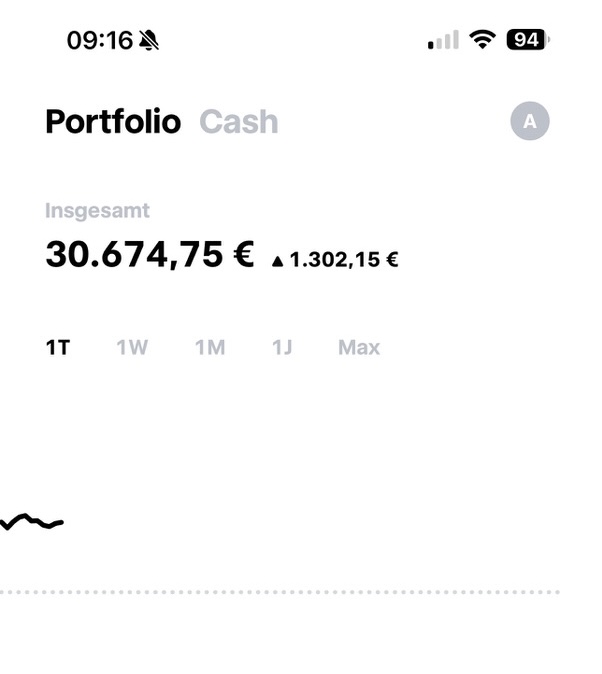This screenshot has height=674, width=602.
Task: Tap the dotted baseline under the chart
Action: (x=280, y=592)
